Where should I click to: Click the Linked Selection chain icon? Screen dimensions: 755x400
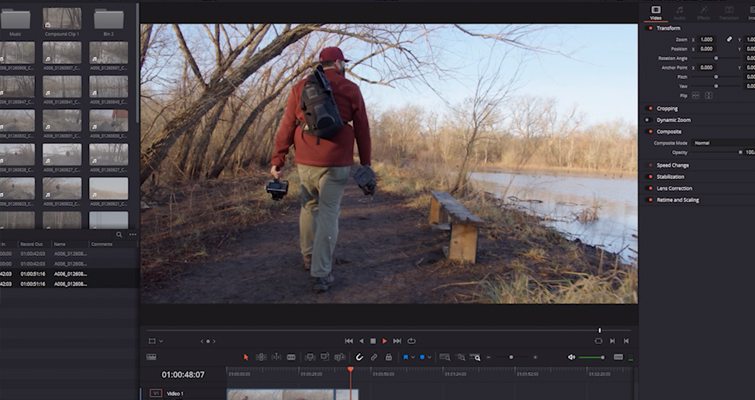(x=374, y=357)
